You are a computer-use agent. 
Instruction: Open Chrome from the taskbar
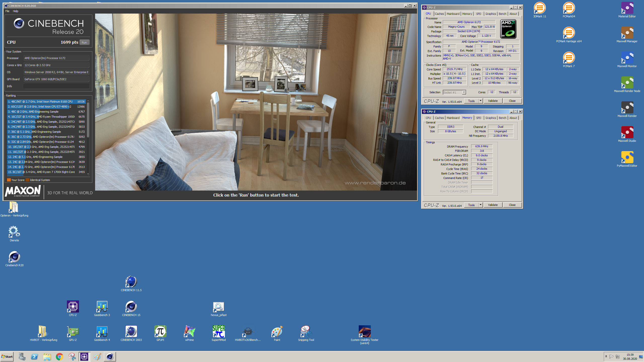click(x=59, y=357)
